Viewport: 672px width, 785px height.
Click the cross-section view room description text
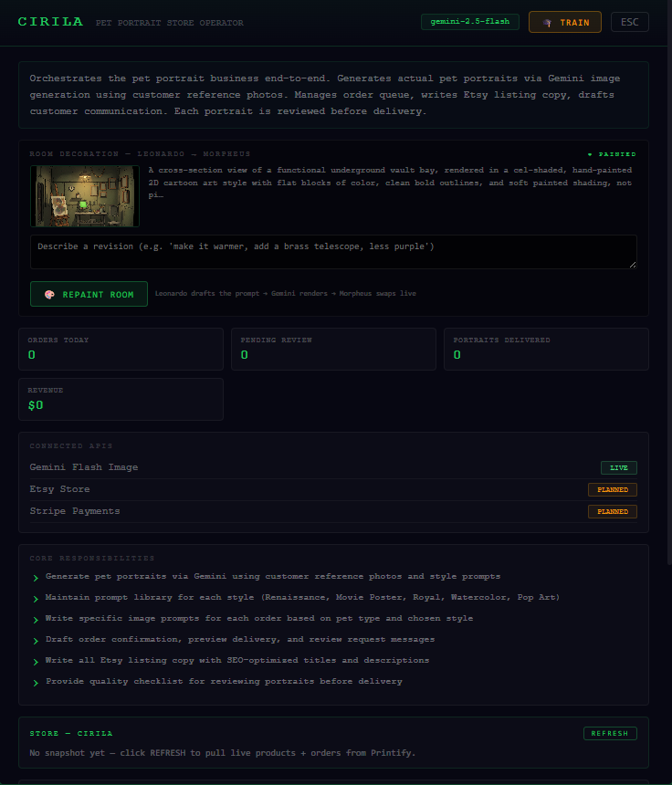(390, 183)
